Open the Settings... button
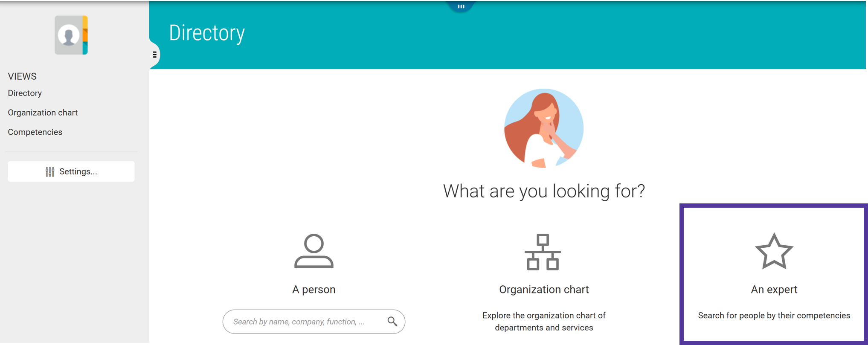 (71, 171)
